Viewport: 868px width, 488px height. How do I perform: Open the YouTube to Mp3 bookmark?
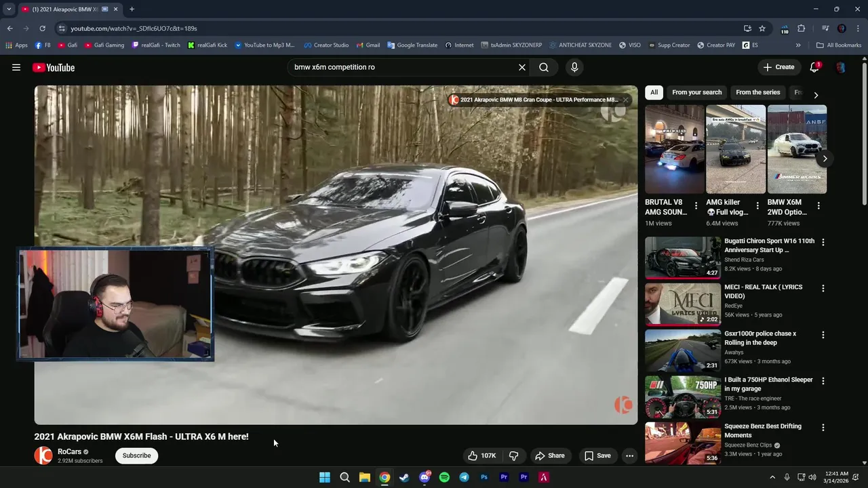click(x=264, y=45)
